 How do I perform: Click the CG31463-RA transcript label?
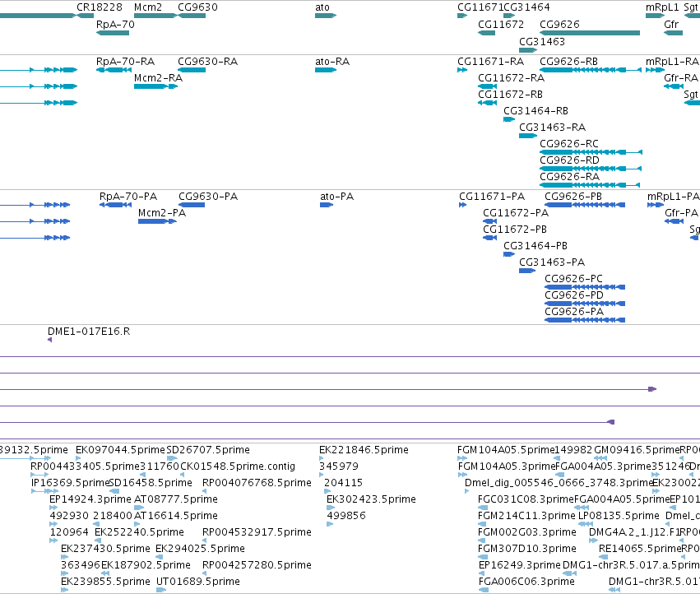[x=552, y=128]
